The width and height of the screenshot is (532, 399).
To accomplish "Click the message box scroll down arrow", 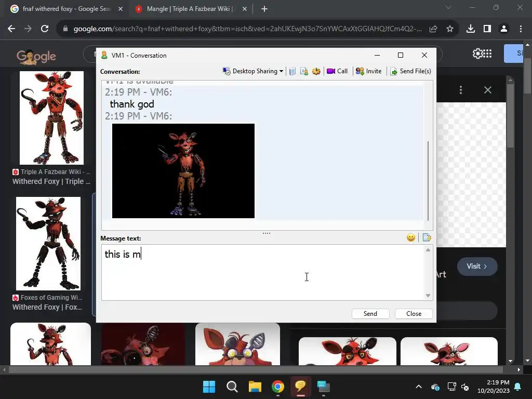I will [428, 296].
